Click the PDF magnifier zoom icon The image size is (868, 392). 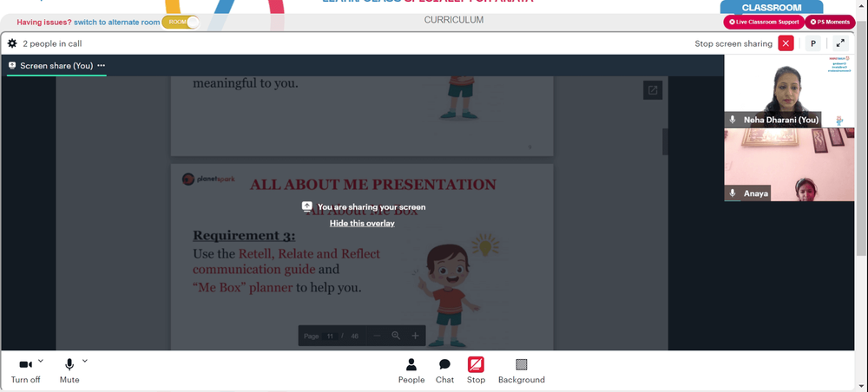click(396, 336)
